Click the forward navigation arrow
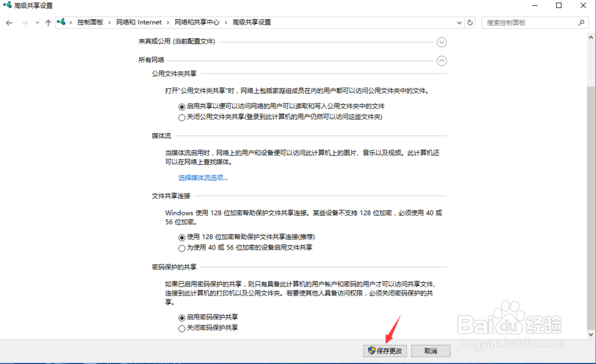 click(x=24, y=22)
